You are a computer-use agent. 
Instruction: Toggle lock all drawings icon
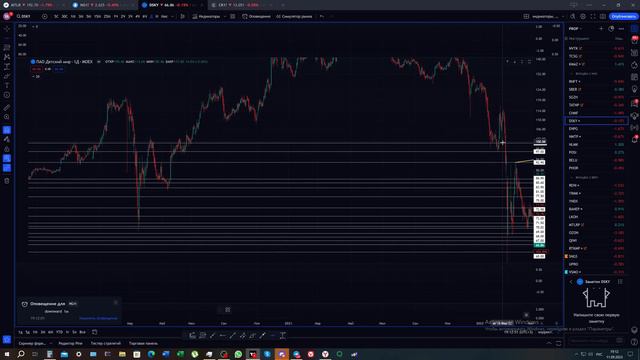[7, 149]
